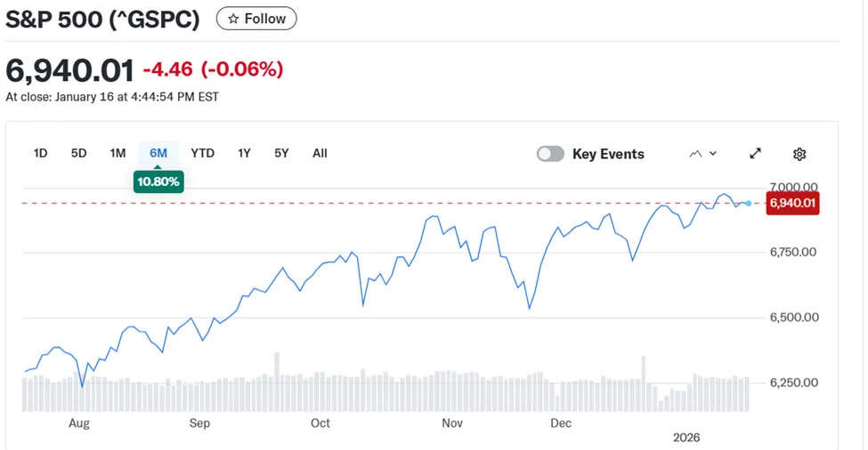
Task: Click the line chart end-point dot
Action: point(748,204)
